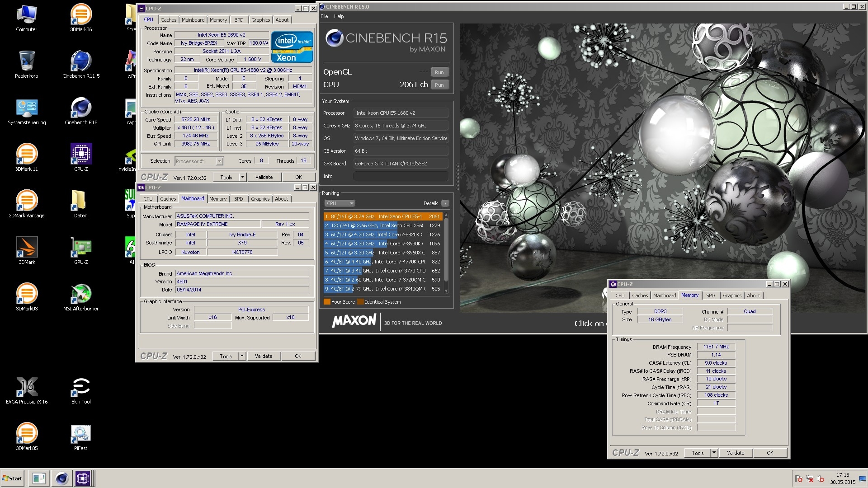Image resolution: width=868 pixels, height=488 pixels.
Task: Open the Computer desktop icon
Action: click(x=26, y=18)
